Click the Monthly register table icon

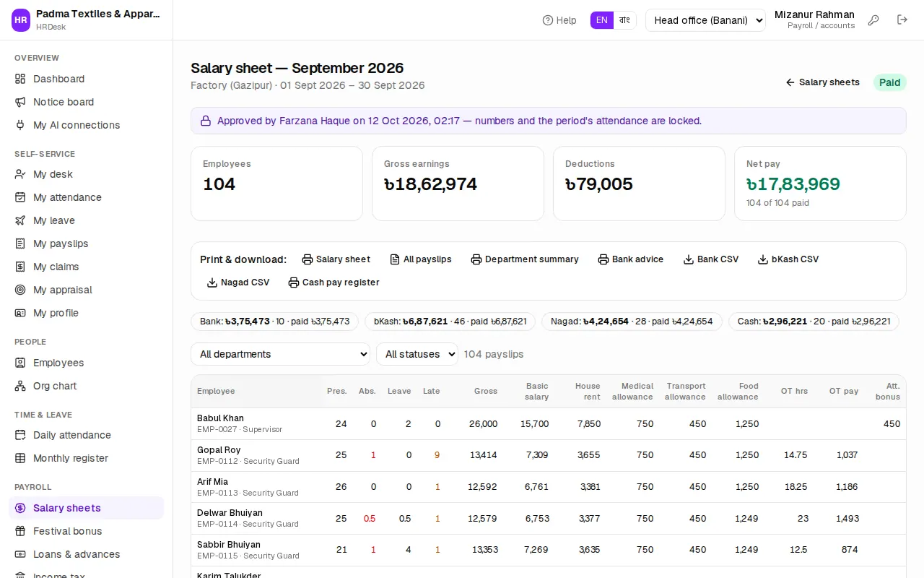tap(20, 458)
